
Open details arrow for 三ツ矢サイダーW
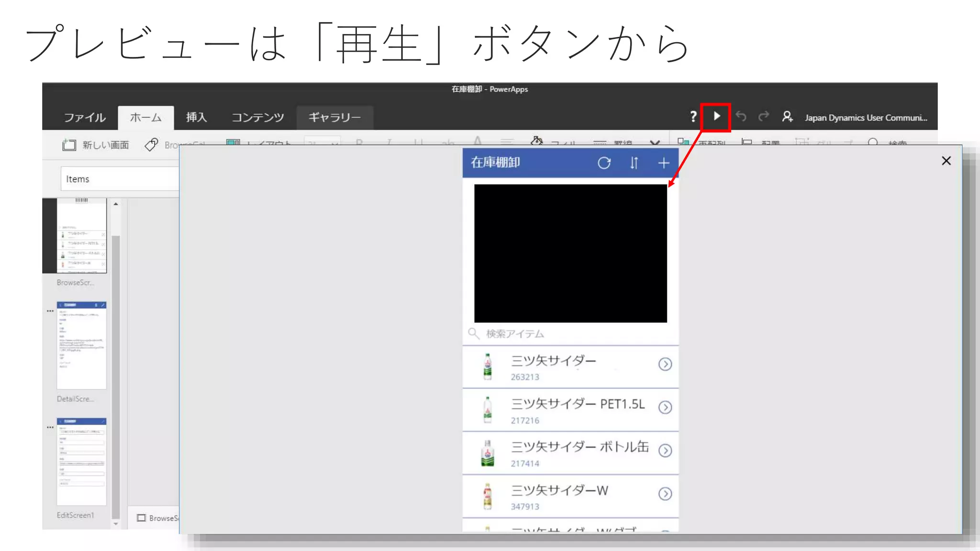click(x=665, y=494)
